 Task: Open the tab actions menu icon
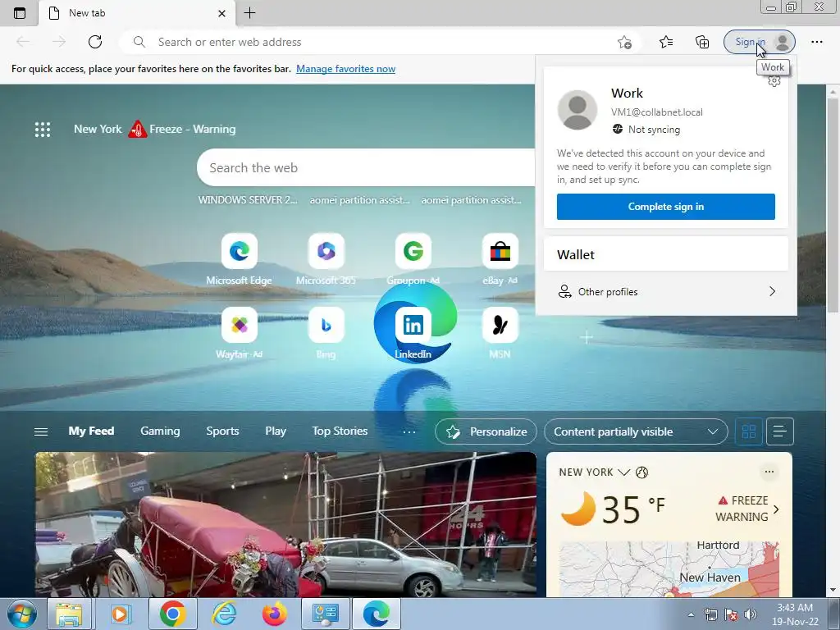[20, 13]
